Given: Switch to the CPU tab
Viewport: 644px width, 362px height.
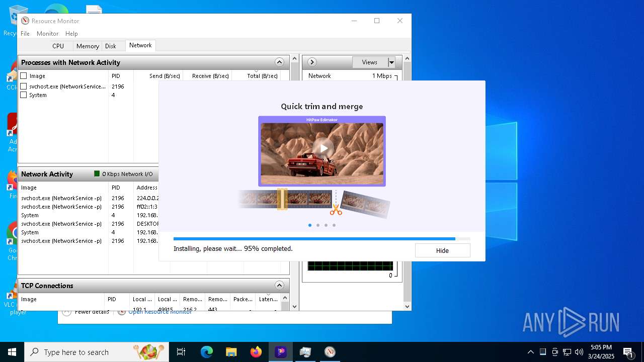Looking at the screenshot, I should [58, 46].
